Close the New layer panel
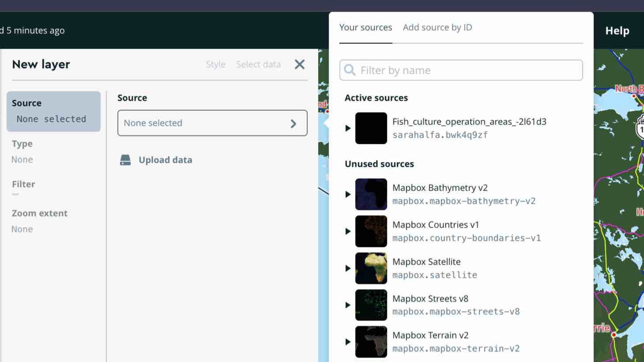The height and width of the screenshot is (362, 644). [299, 64]
